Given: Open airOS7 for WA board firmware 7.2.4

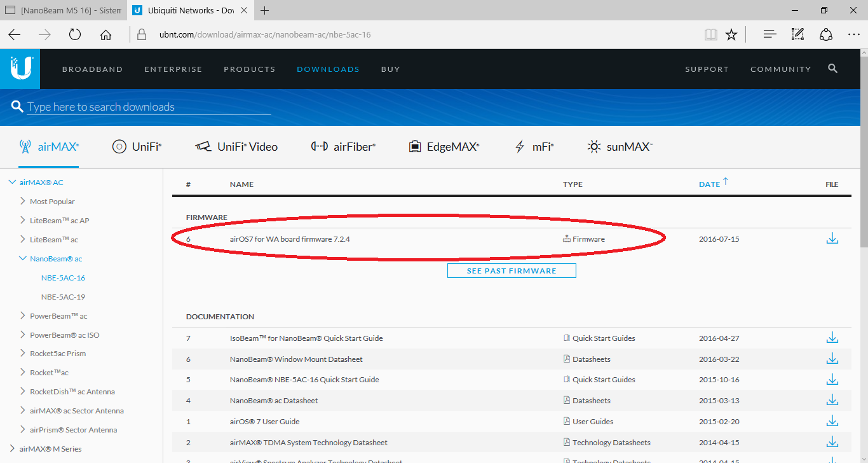Looking at the screenshot, I should [x=290, y=239].
